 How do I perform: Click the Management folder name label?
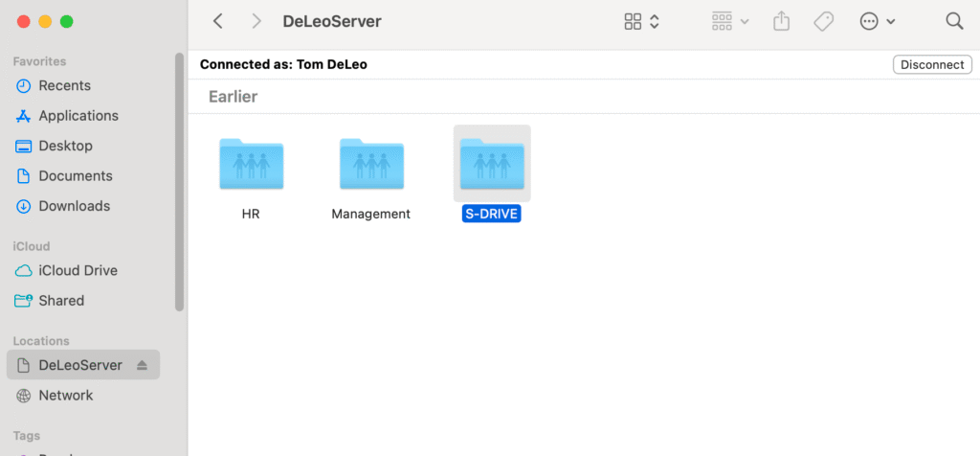pyautogui.click(x=370, y=214)
